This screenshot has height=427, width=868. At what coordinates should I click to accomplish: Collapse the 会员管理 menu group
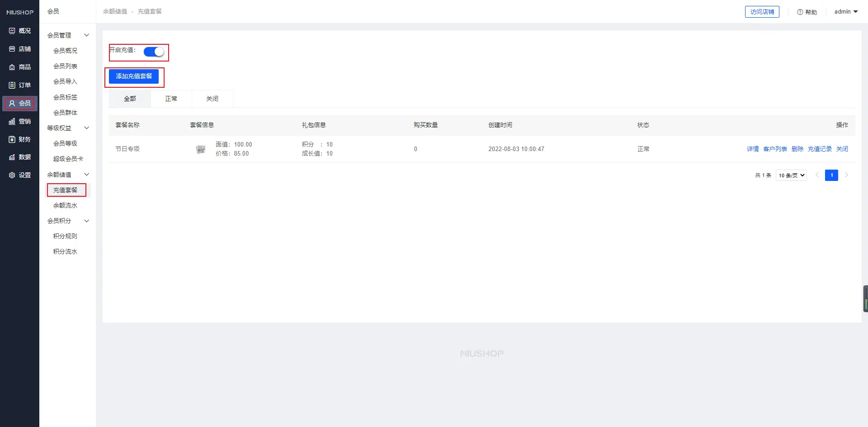coord(86,35)
